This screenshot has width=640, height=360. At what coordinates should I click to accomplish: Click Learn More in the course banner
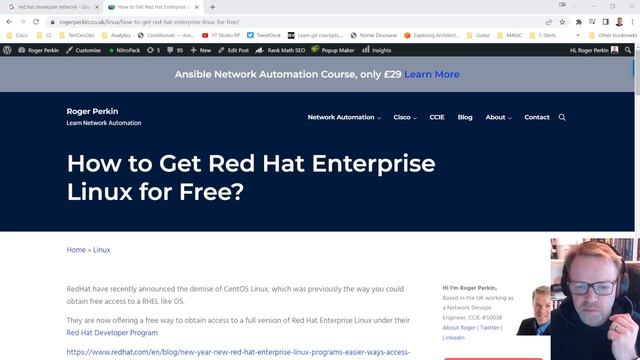pos(432,74)
